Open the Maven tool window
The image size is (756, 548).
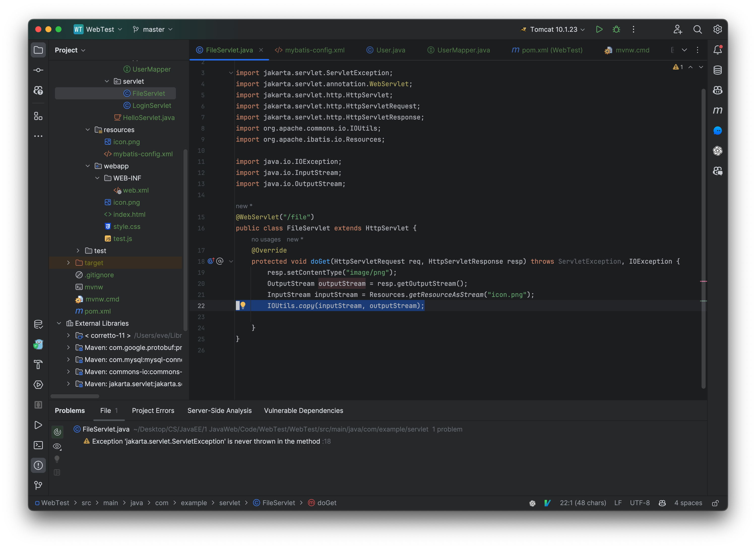pyautogui.click(x=718, y=110)
